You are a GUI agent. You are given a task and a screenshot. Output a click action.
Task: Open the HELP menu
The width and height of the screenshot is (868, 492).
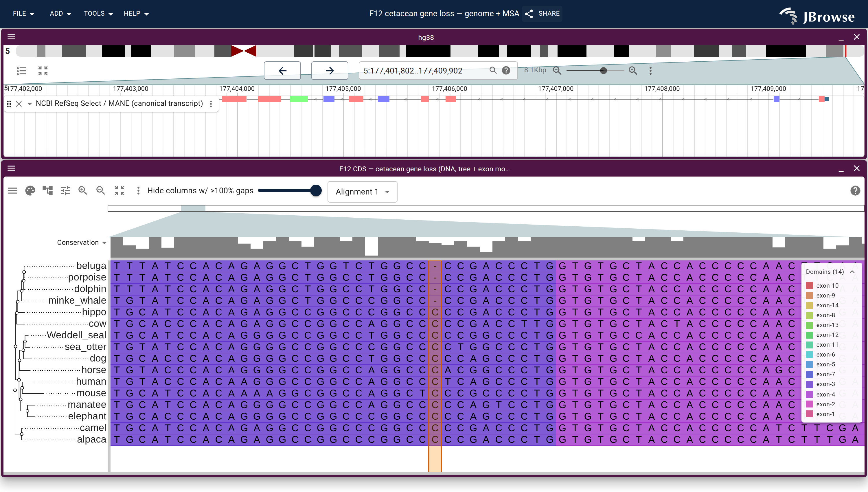pyautogui.click(x=136, y=14)
